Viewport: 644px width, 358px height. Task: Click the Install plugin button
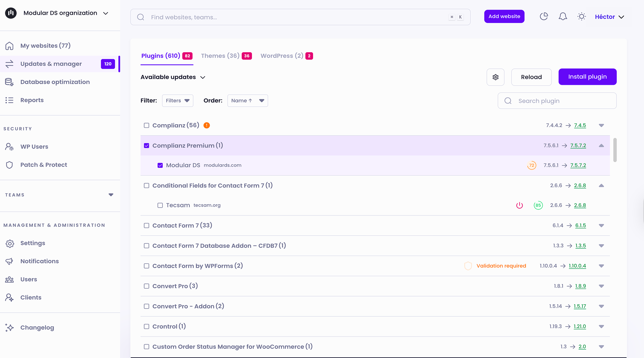pyautogui.click(x=587, y=77)
